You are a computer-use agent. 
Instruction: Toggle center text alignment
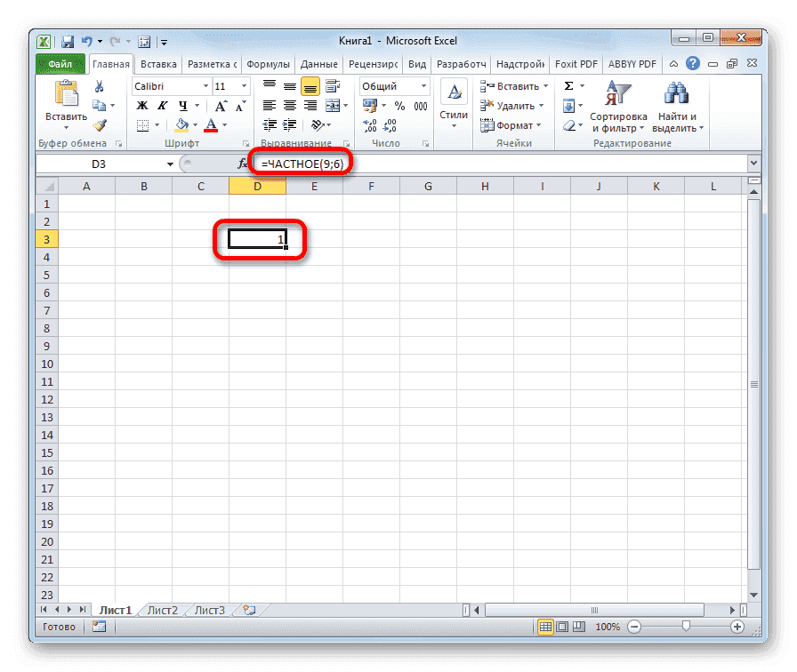tap(288, 105)
